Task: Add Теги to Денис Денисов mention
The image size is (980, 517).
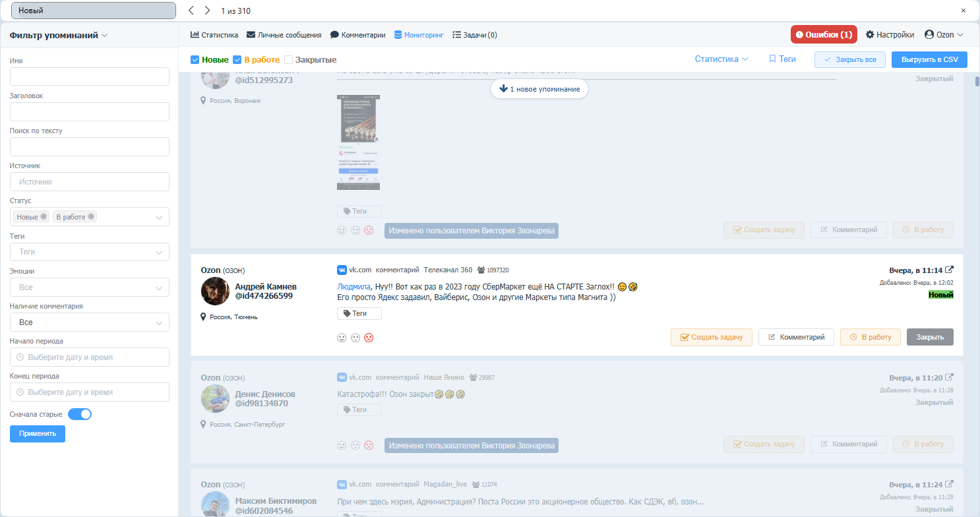Action: pyautogui.click(x=359, y=410)
